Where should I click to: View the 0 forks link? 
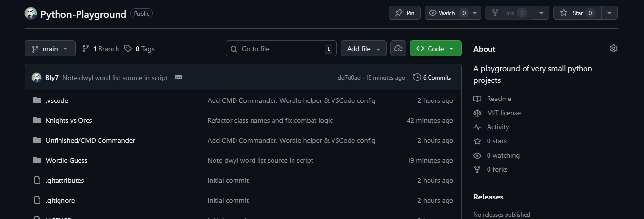click(x=497, y=169)
